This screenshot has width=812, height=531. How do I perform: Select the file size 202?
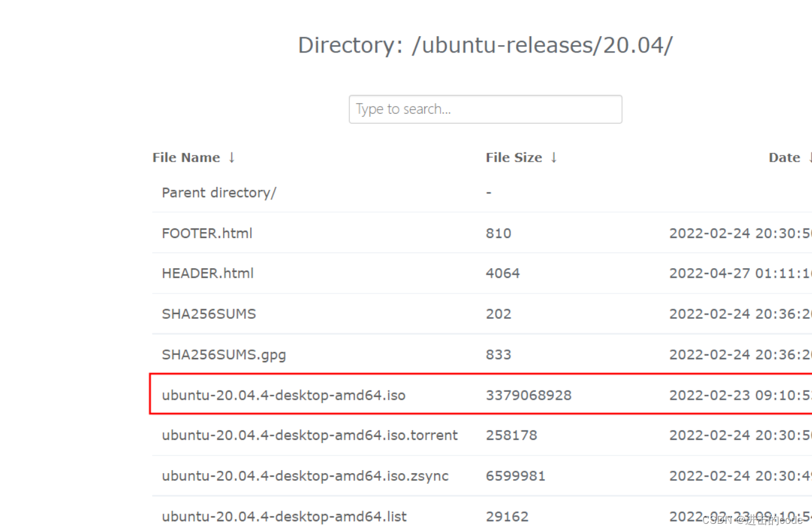[499, 314]
